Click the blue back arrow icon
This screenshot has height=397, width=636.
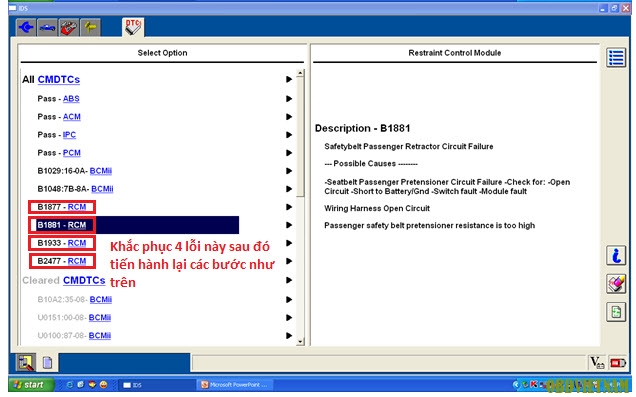pyautogui.click(x=26, y=28)
